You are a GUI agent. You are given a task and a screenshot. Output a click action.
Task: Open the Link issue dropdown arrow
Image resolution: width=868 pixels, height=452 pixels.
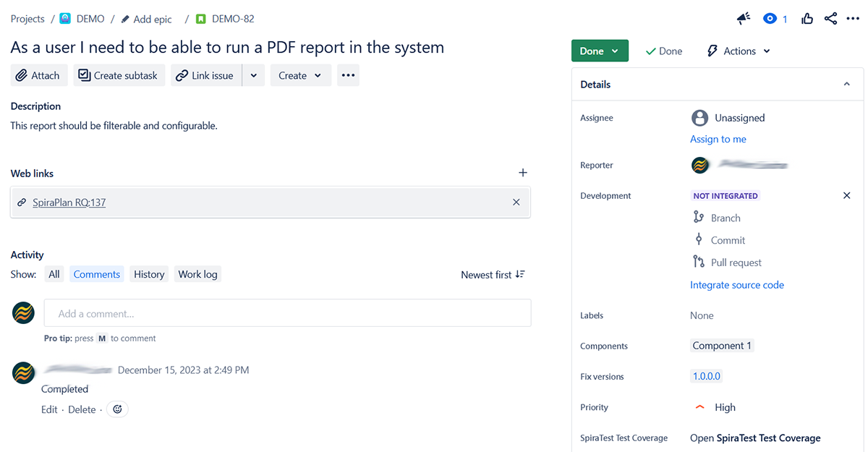click(x=253, y=76)
